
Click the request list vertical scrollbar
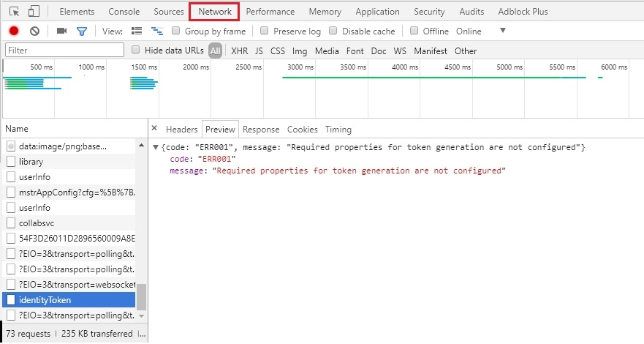142,296
